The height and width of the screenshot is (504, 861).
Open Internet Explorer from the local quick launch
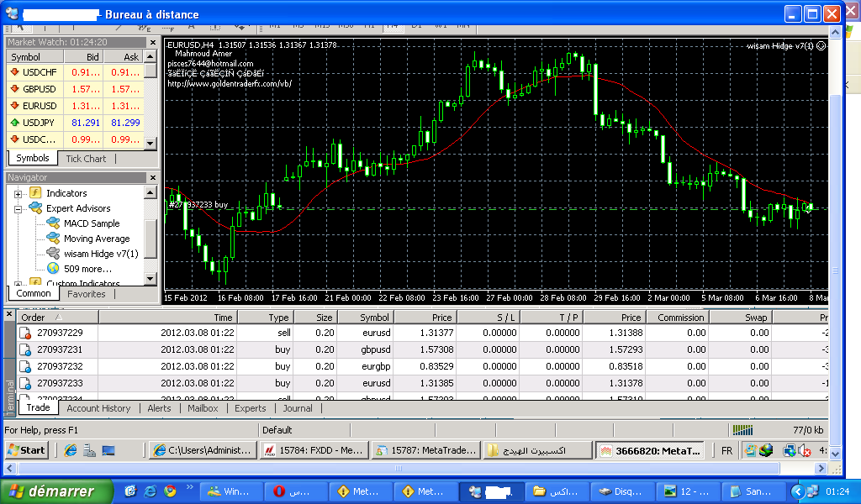[x=150, y=491]
